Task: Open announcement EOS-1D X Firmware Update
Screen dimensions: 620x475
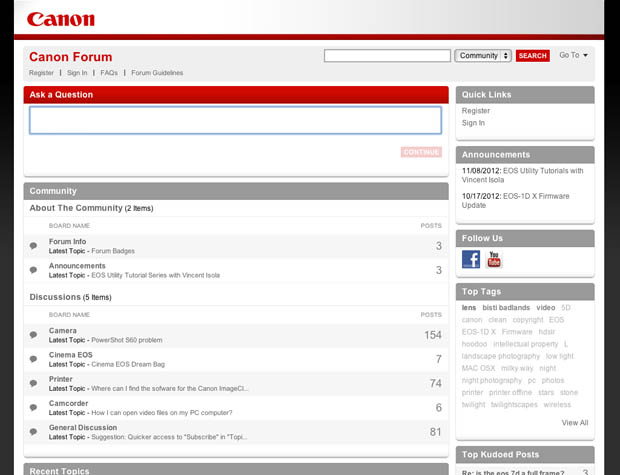Action: click(516, 201)
